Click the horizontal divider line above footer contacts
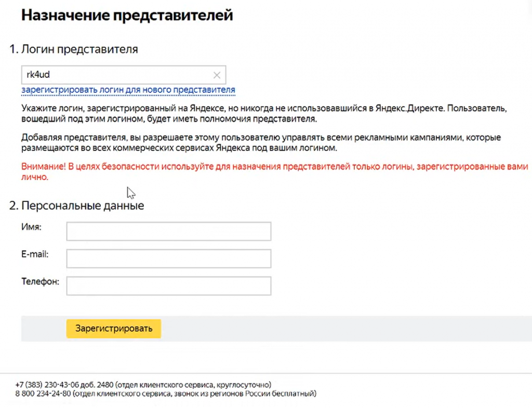 pos(266,373)
